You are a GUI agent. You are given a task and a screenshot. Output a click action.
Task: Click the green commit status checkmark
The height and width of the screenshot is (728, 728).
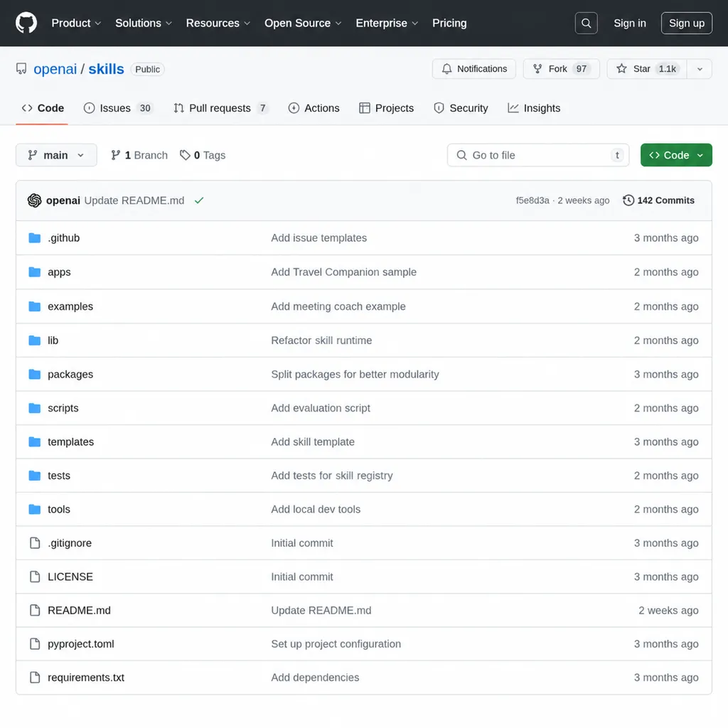(199, 200)
